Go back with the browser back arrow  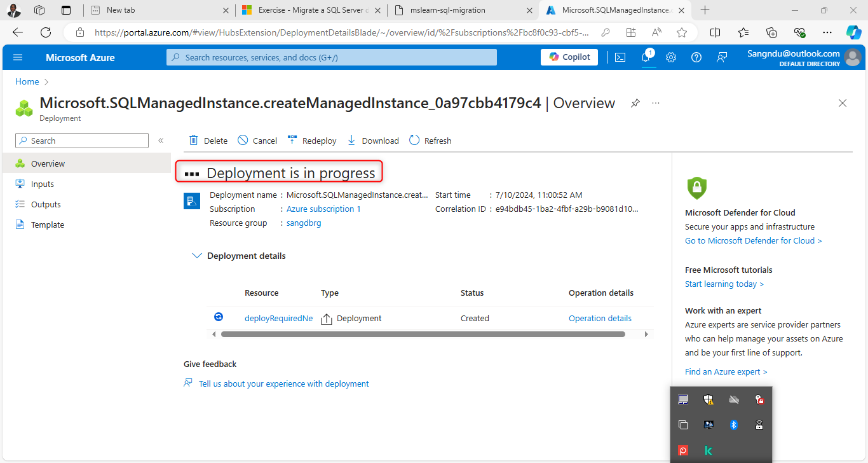pos(17,32)
